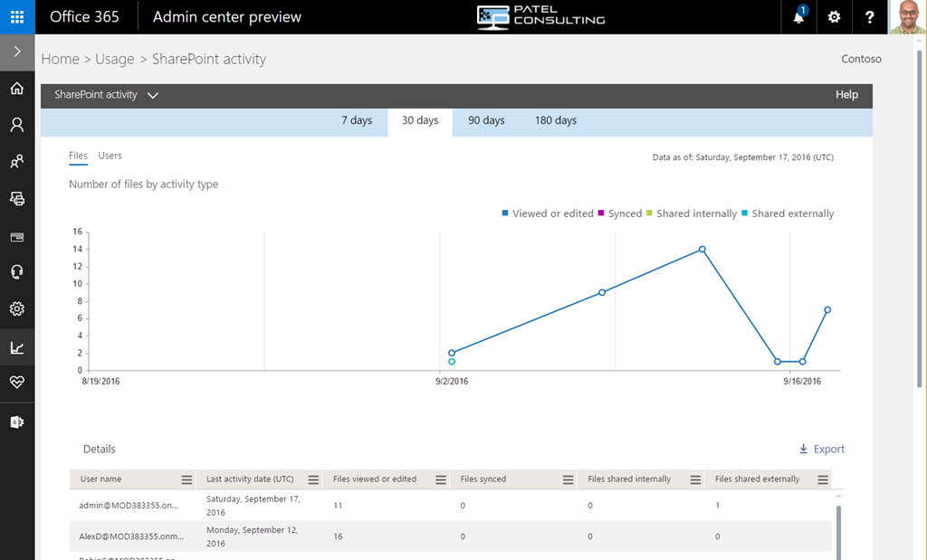Open the Support headset icon in sidebar
Screen dimensions: 927x560
click(x=17, y=272)
